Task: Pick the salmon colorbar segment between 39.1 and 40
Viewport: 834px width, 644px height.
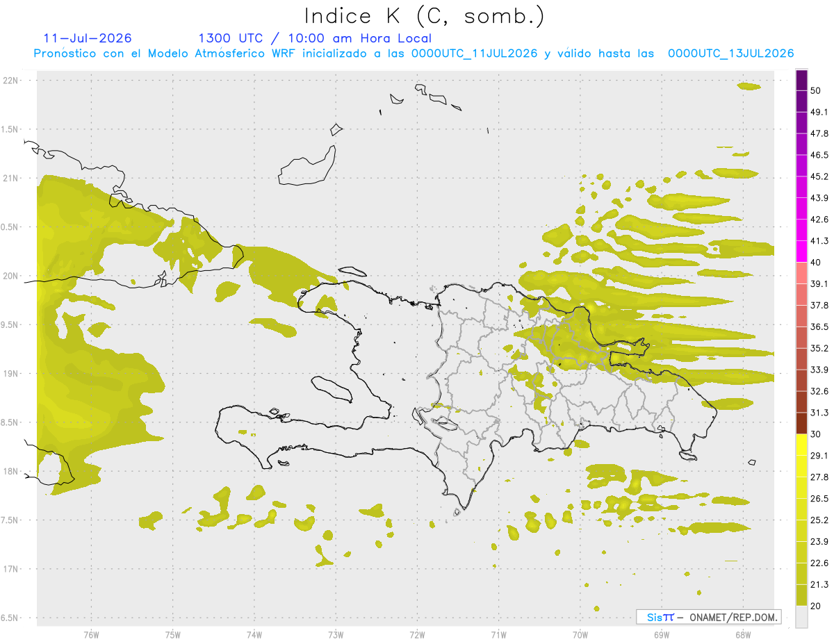Action: tap(801, 273)
